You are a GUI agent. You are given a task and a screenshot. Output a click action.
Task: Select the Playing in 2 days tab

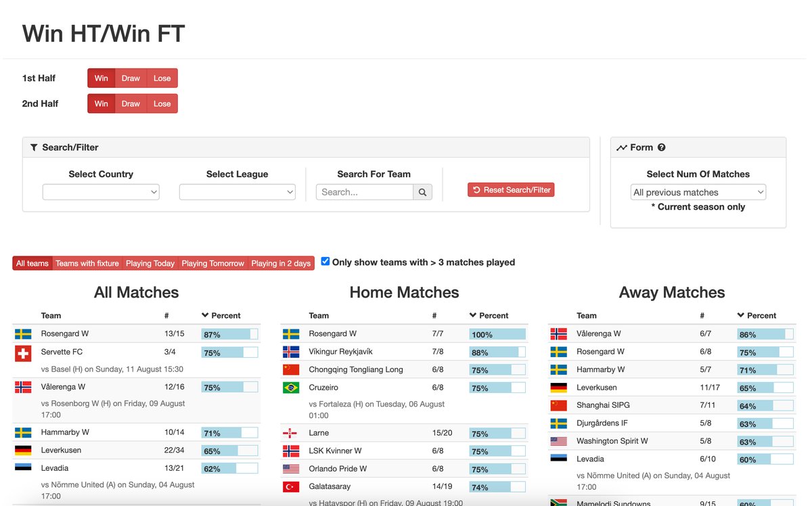click(x=281, y=263)
